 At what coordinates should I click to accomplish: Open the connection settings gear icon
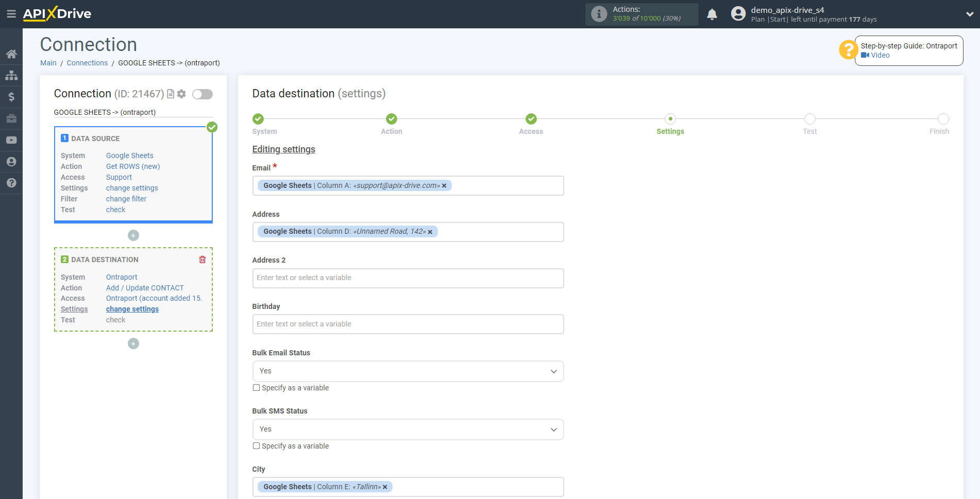pyautogui.click(x=181, y=94)
